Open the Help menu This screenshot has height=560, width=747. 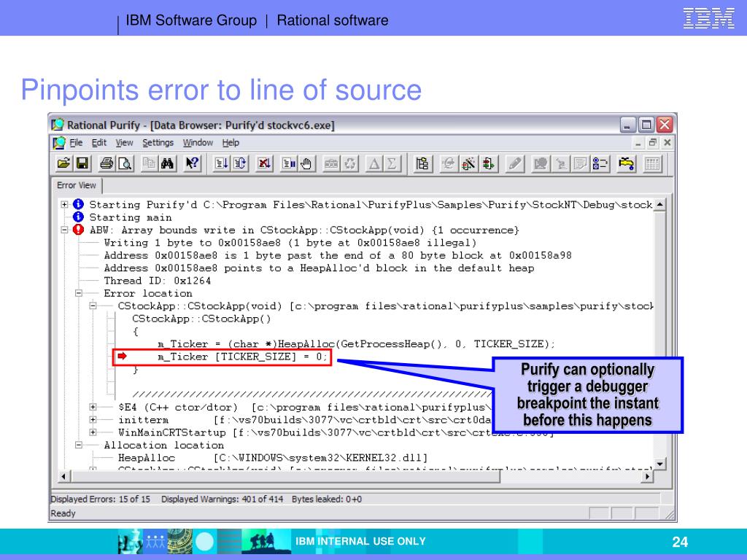231,143
